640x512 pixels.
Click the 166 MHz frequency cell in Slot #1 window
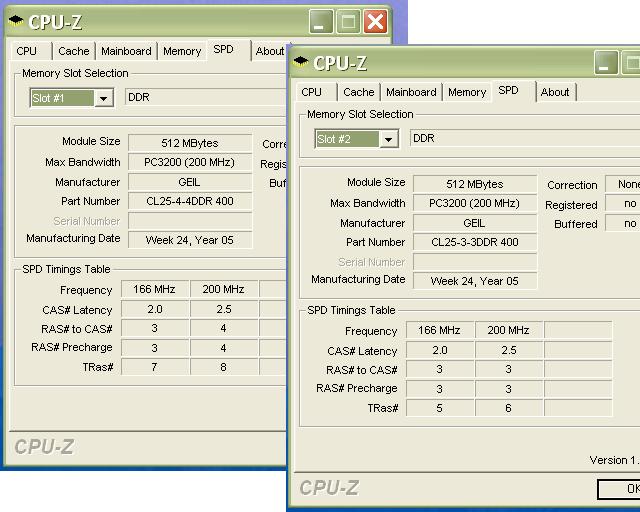pyautogui.click(x=155, y=289)
